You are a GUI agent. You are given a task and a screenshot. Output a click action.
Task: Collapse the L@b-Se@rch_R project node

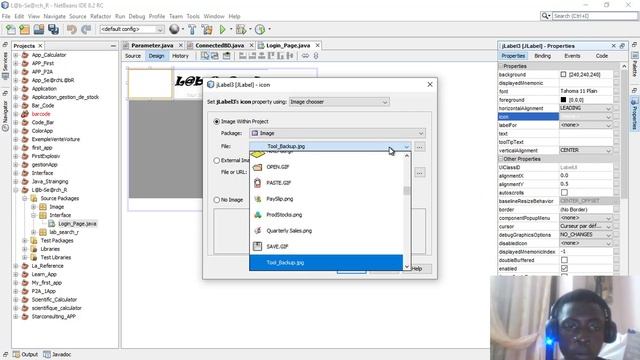[16, 190]
